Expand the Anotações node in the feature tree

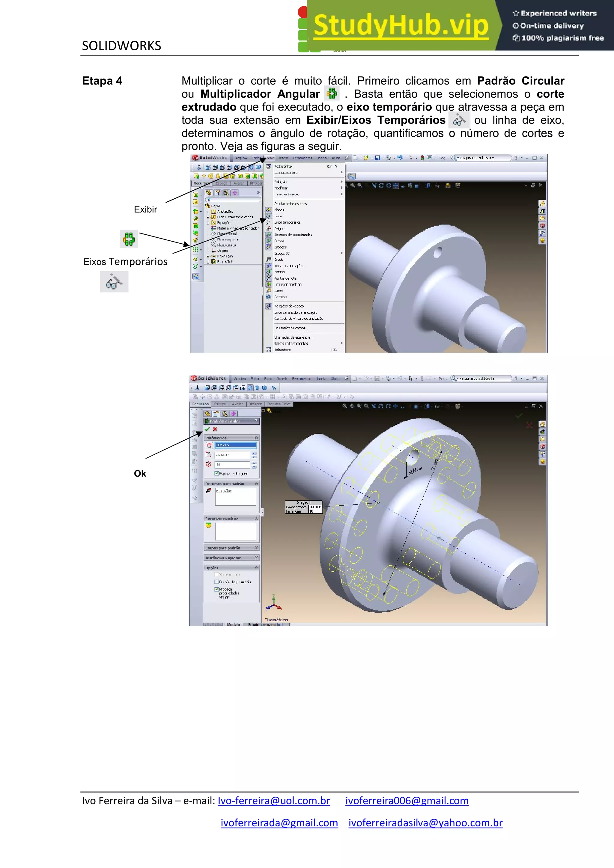point(208,212)
